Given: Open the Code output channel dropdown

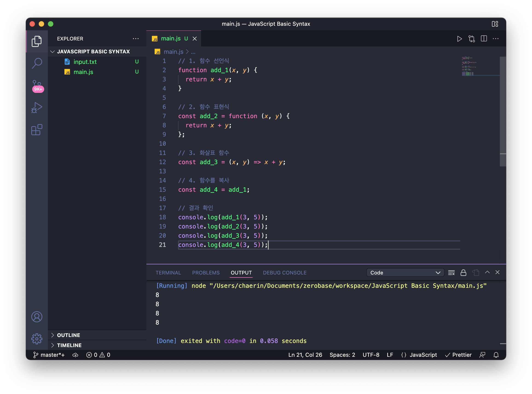Looking at the screenshot, I should (405, 273).
